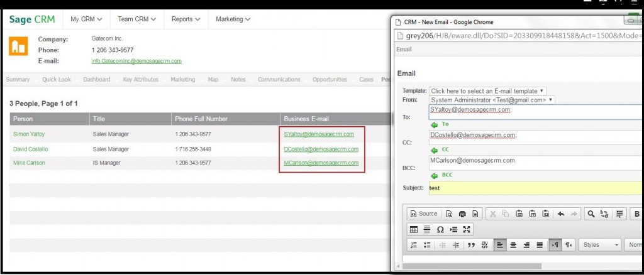
Task: Click the Cut scissors icon
Action: (x=493, y=214)
